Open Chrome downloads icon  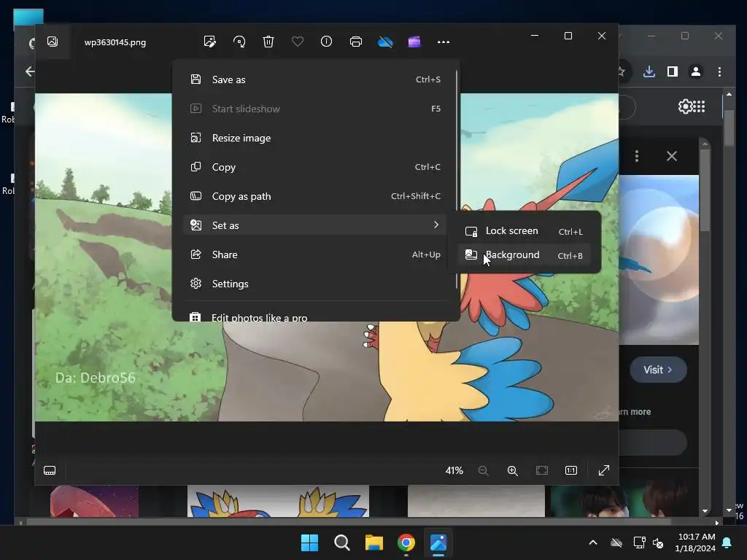click(649, 71)
